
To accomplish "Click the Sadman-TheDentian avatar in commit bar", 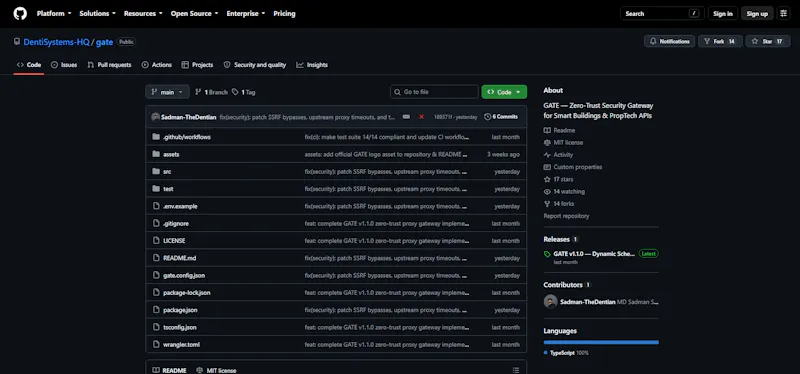I will point(156,117).
